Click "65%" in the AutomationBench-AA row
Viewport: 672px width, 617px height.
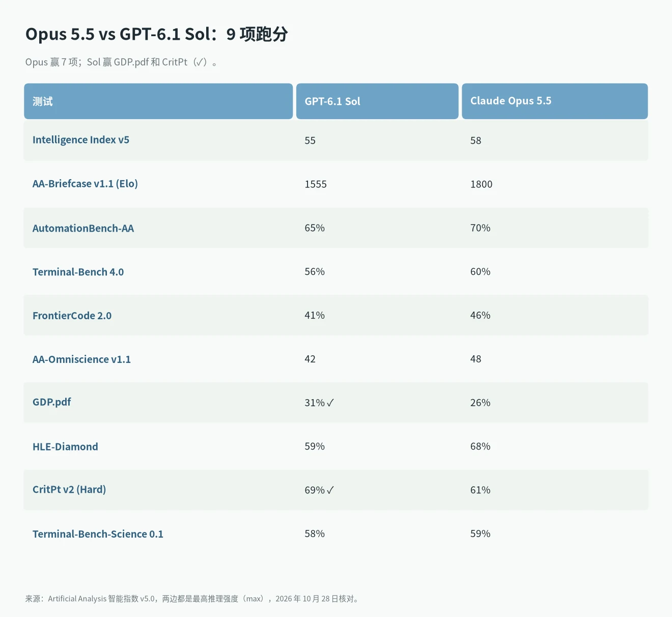point(315,228)
